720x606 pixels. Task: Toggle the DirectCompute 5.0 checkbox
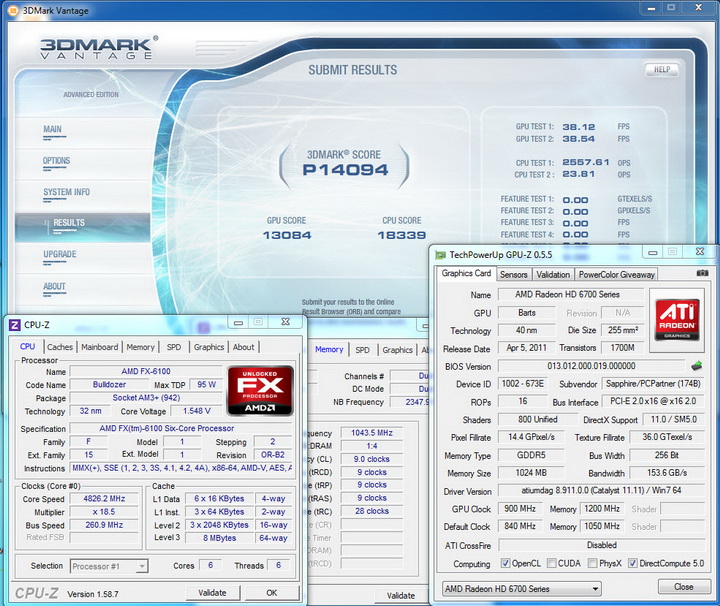point(632,563)
